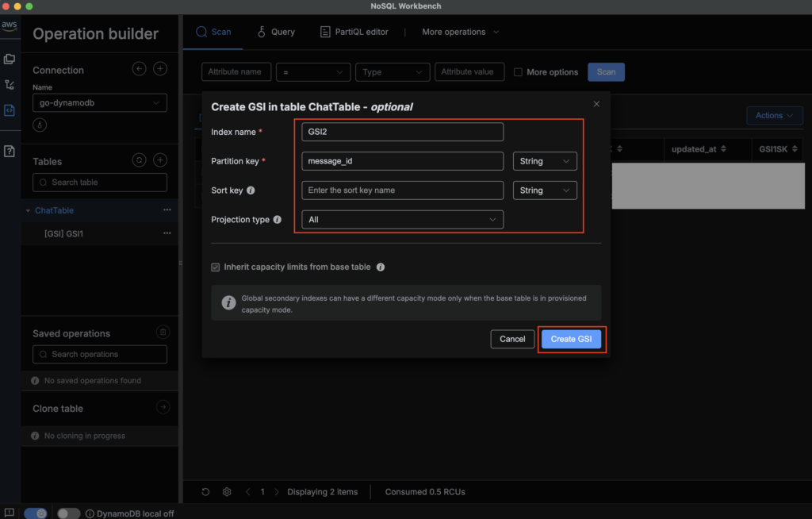Viewport: 812px width, 519px height.
Task: Click the Visualizer icon in left sidebar
Action: coord(10,84)
